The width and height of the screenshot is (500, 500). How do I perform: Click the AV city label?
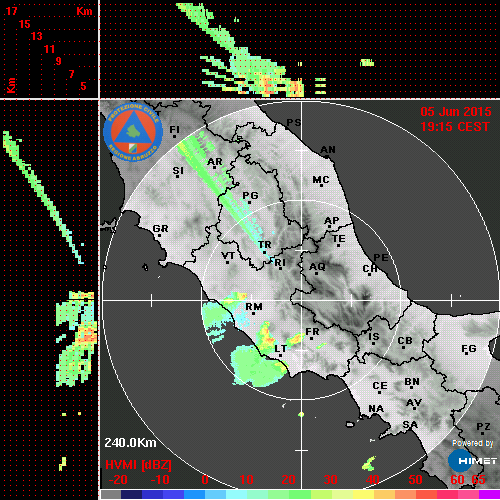[414, 403]
